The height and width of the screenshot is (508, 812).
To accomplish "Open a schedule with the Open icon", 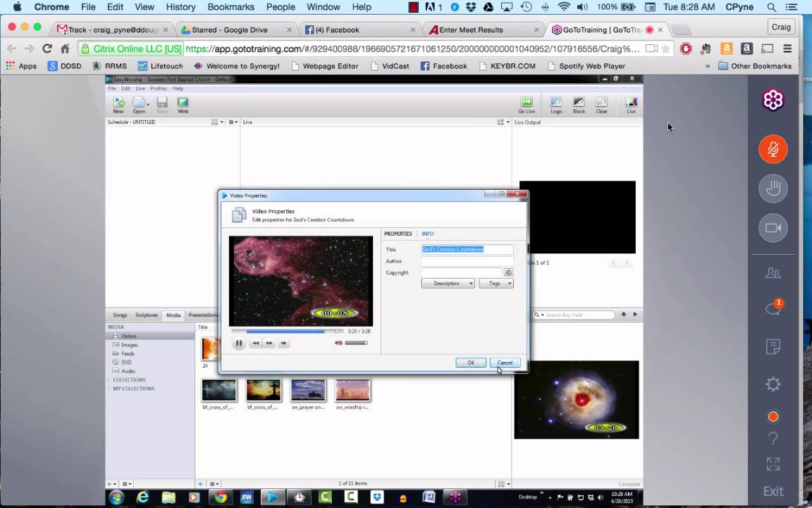I will (x=138, y=104).
